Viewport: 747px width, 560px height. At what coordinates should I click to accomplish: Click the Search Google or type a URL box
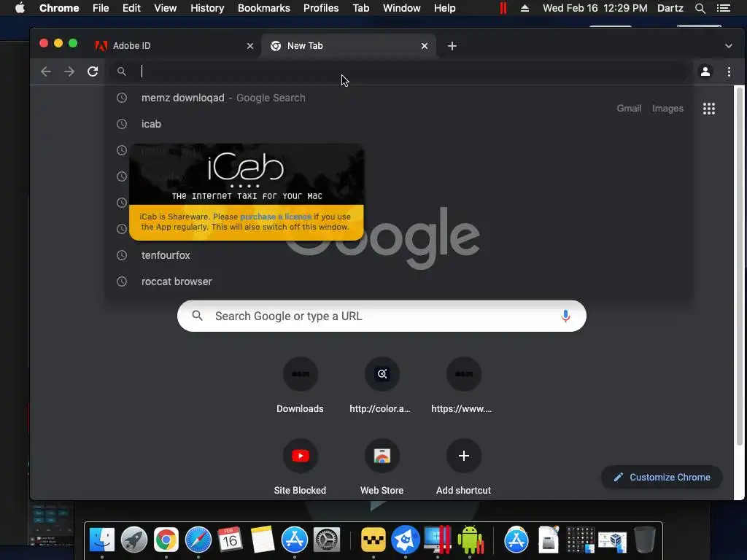382,316
